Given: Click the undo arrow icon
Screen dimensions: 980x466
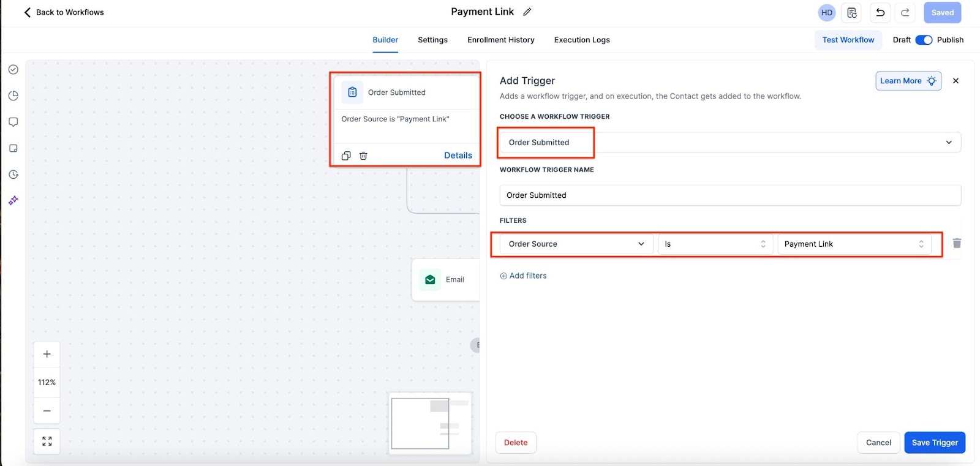Looking at the screenshot, I should pyautogui.click(x=880, y=12).
